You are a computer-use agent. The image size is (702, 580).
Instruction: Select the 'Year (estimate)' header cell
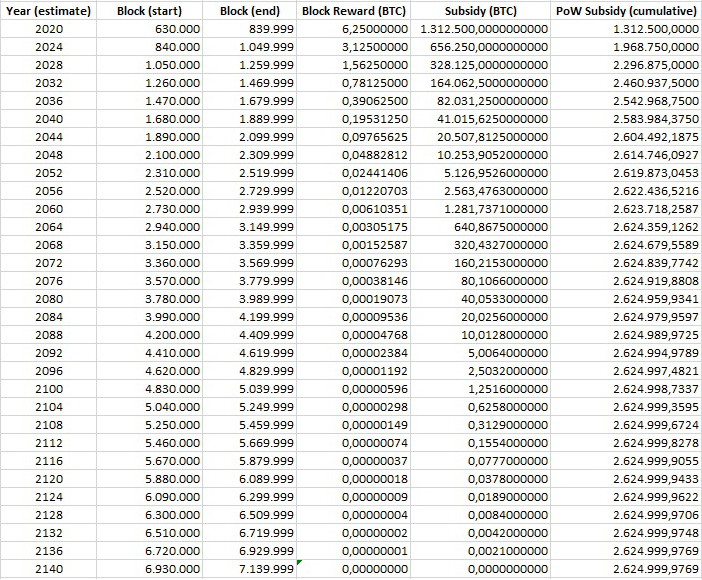click(x=48, y=11)
